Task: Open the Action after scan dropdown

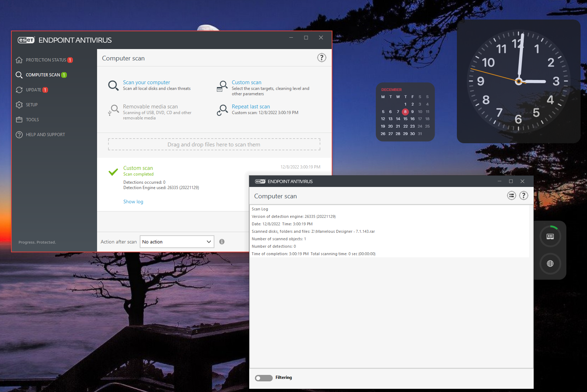Action: coord(177,242)
